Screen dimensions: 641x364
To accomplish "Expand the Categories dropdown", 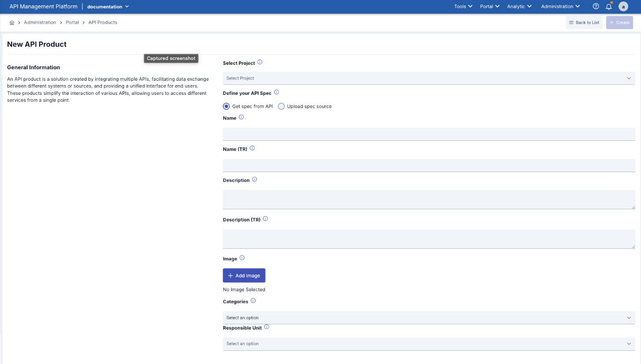I will 429,317.
